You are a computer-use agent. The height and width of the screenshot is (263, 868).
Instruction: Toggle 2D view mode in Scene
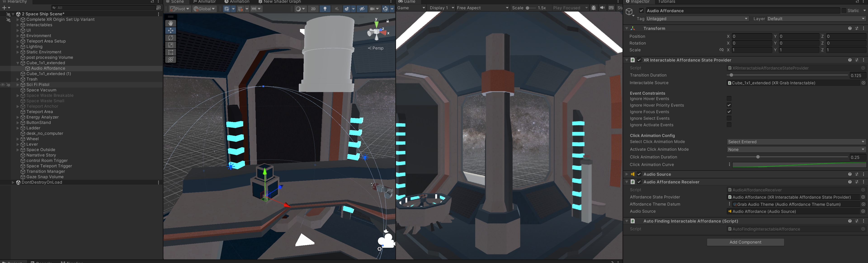pos(313,9)
